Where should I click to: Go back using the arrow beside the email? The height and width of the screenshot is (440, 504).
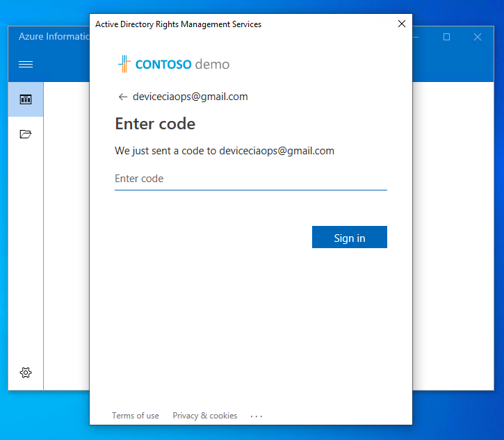click(123, 97)
